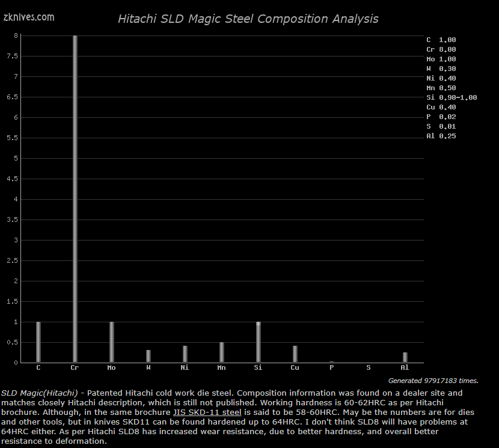Click the x-axis label 'Al'
Image resolution: width=499 pixels, height=448 pixels.
click(405, 367)
